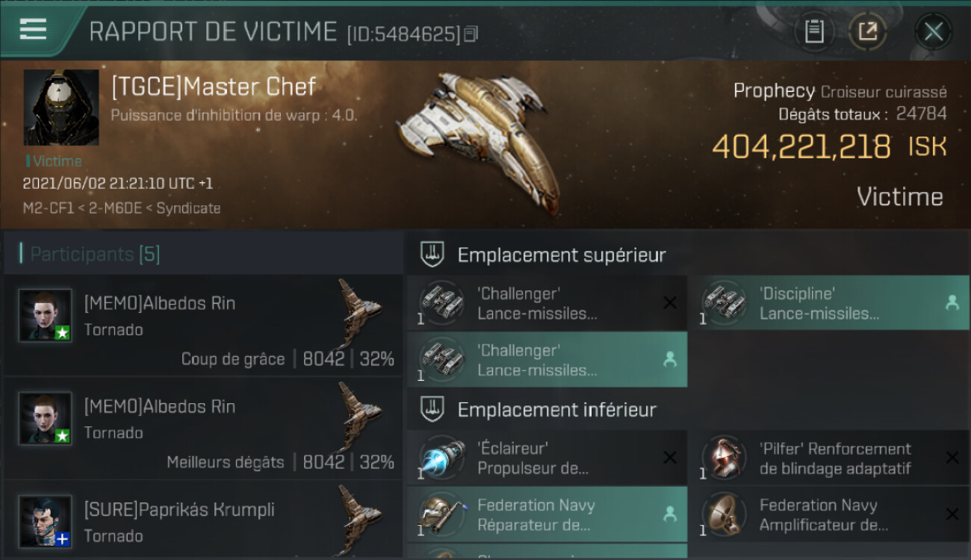Open the 'Éclaireur' Propulseur module
The width and height of the screenshot is (971, 560).
(547, 458)
